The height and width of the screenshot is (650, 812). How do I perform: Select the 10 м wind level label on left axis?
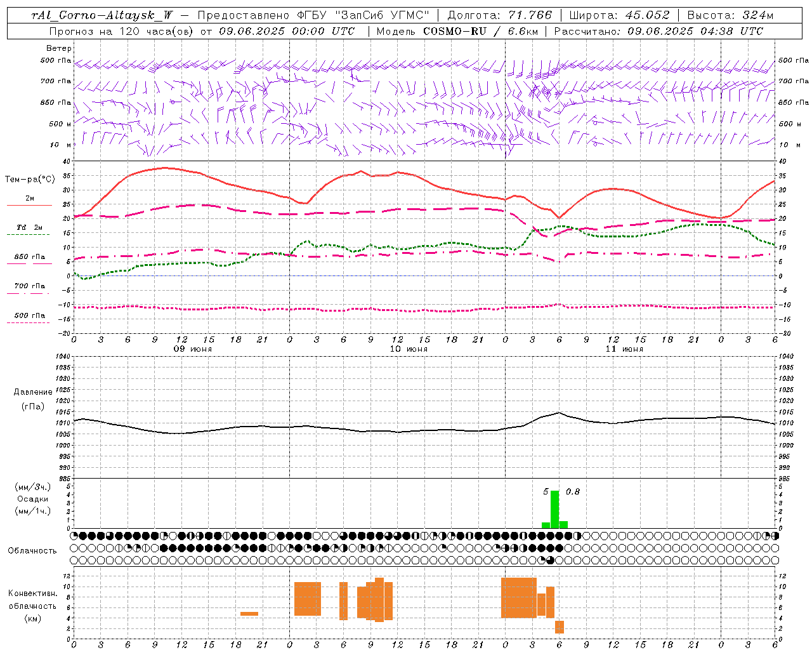click(62, 145)
